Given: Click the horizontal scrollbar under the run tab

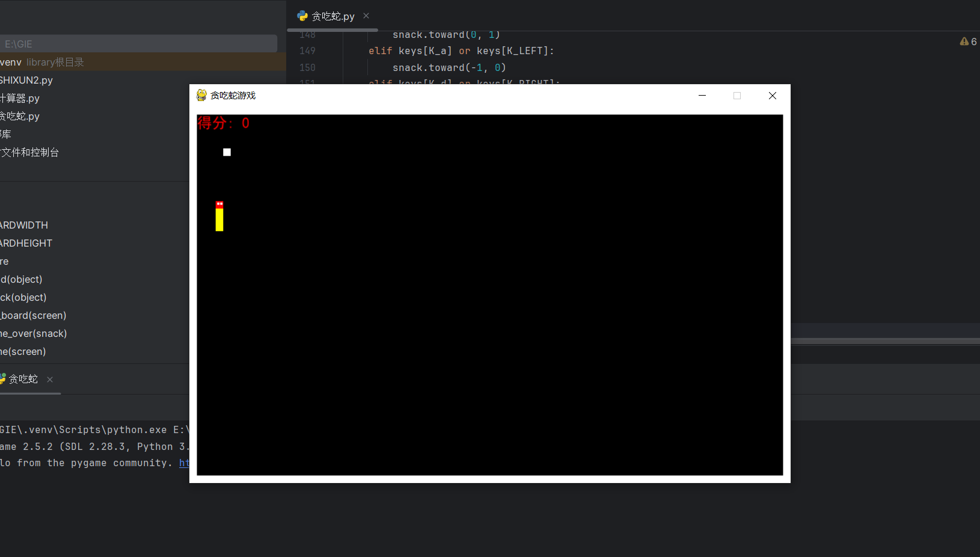Looking at the screenshot, I should [x=30, y=395].
